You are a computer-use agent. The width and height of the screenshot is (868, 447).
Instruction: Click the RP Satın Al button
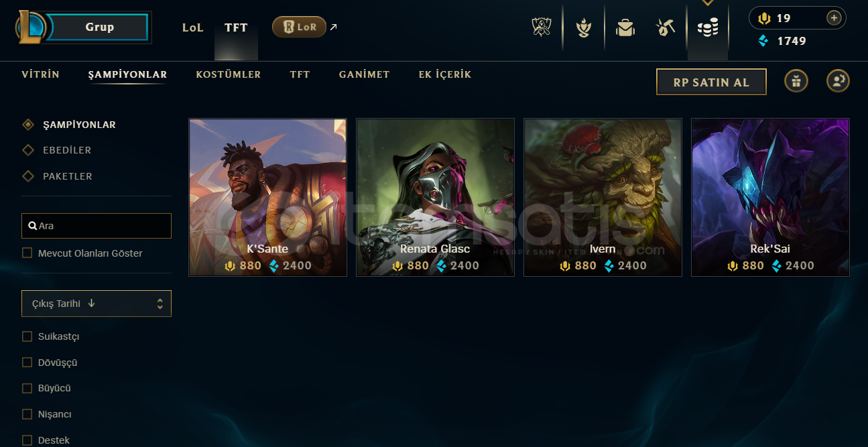point(711,82)
